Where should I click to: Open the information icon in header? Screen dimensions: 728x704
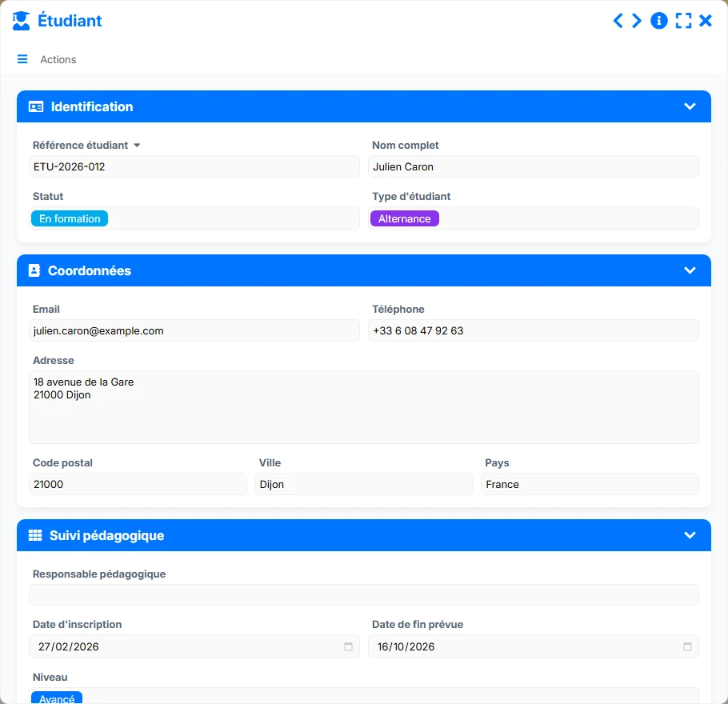[x=659, y=21]
